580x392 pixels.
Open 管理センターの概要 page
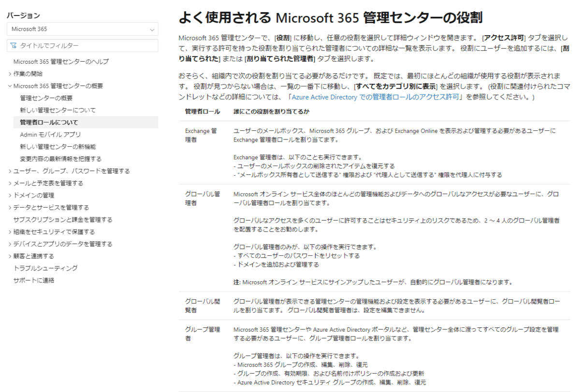[46, 98]
